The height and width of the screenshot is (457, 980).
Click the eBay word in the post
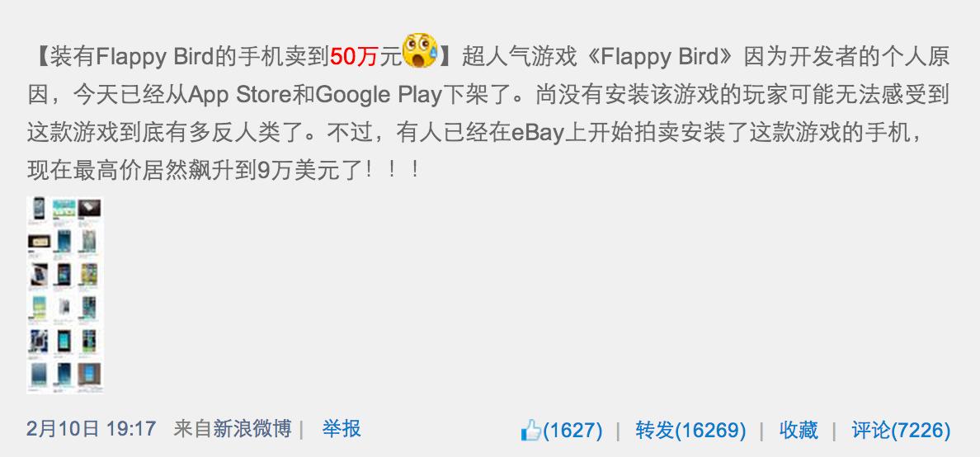[538, 133]
